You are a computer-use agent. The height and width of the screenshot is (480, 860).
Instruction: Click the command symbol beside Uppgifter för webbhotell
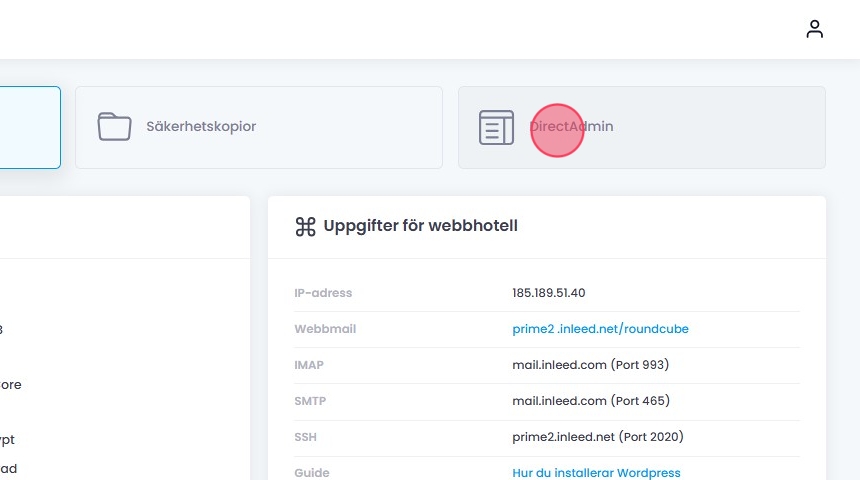pos(305,226)
